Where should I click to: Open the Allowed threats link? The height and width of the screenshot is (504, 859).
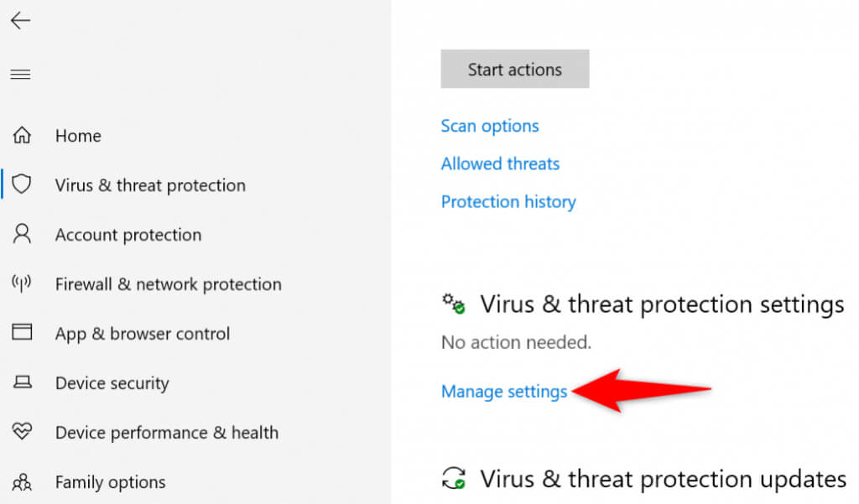tap(500, 164)
